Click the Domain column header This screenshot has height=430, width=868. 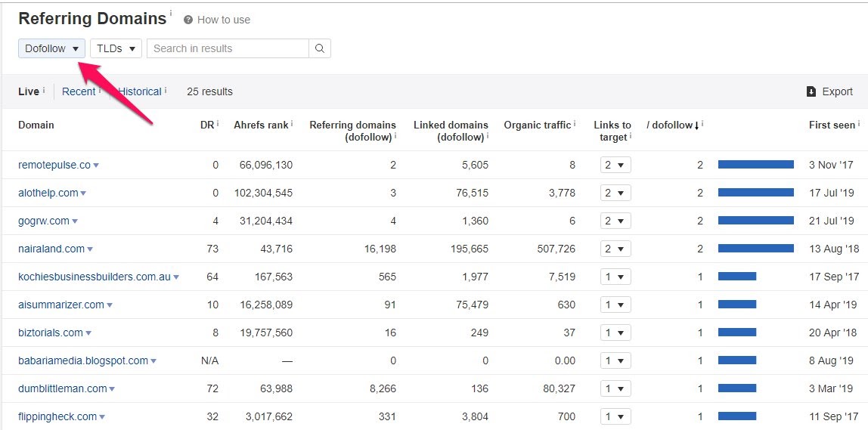36,125
